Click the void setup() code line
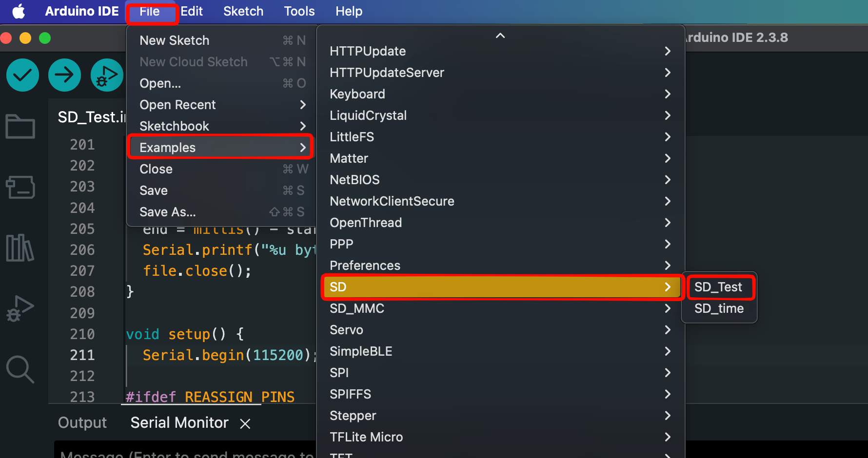This screenshot has height=458, width=868. pos(185,334)
